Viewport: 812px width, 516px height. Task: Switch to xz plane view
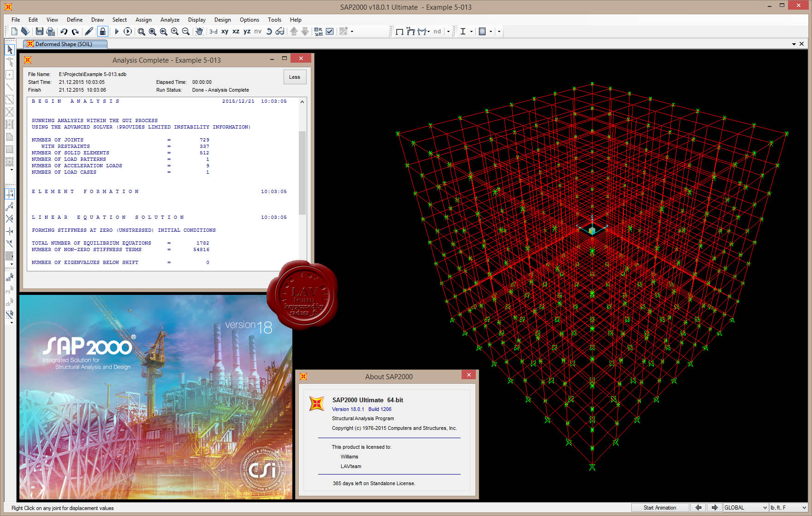click(x=236, y=31)
